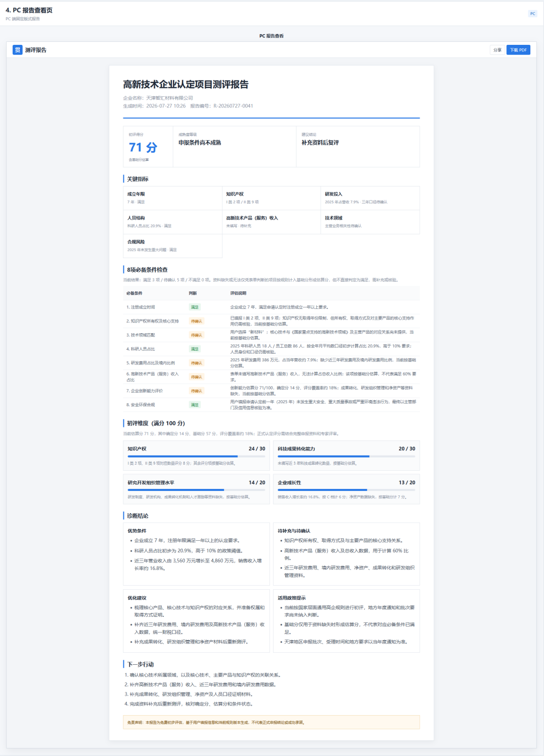Click the 待确认 badge for 知识产权所有权及核心支持
The height and width of the screenshot is (756, 544).
pyautogui.click(x=196, y=321)
